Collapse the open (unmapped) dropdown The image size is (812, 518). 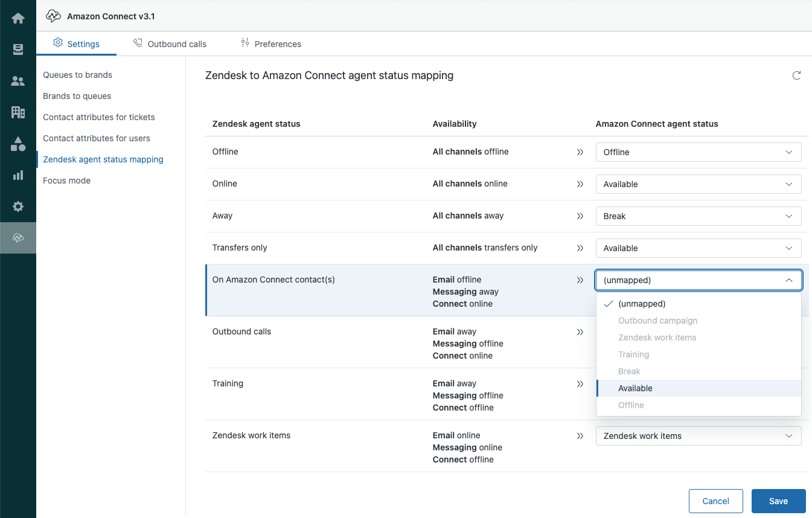[698, 280]
